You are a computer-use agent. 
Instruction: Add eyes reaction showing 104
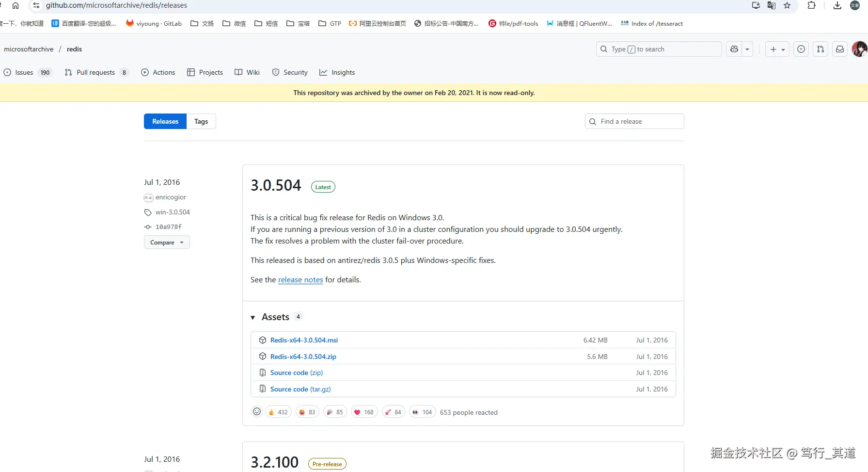[x=422, y=412]
